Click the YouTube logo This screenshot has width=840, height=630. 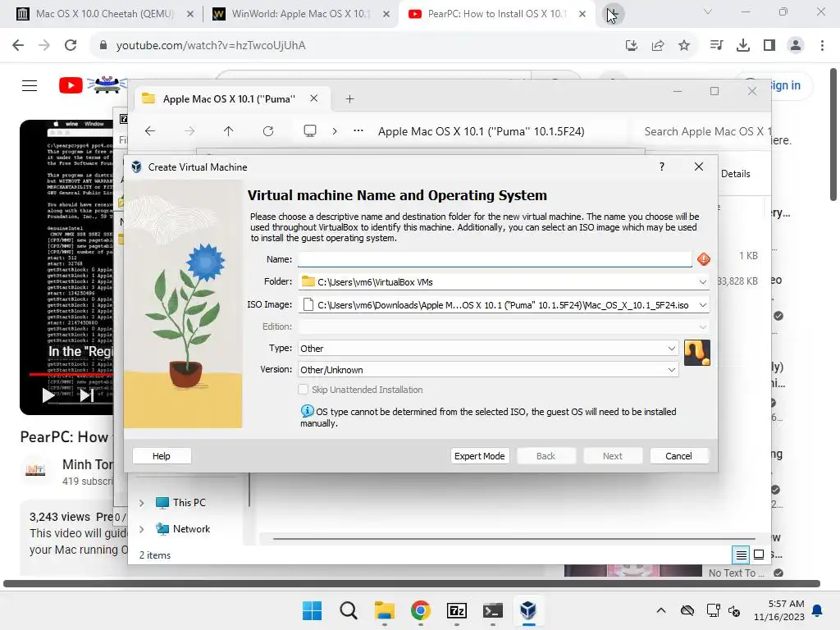tap(92, 85)
